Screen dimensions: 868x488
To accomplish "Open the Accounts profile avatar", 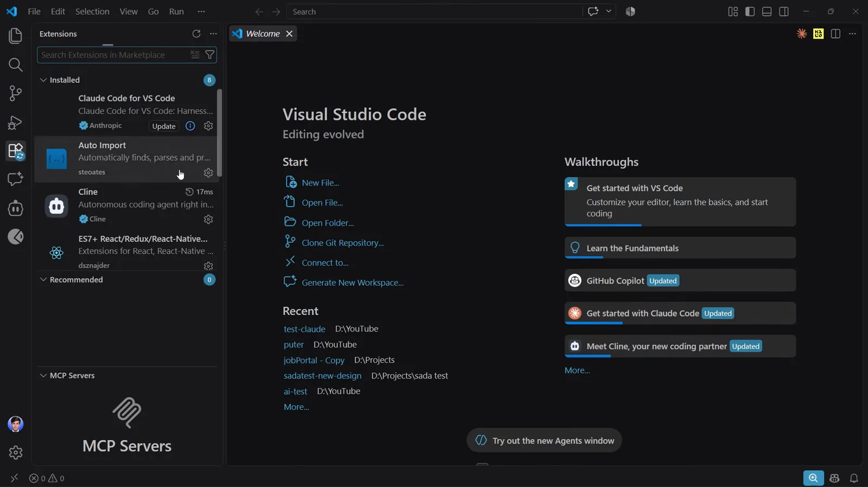I will click(x=15, y=425).
